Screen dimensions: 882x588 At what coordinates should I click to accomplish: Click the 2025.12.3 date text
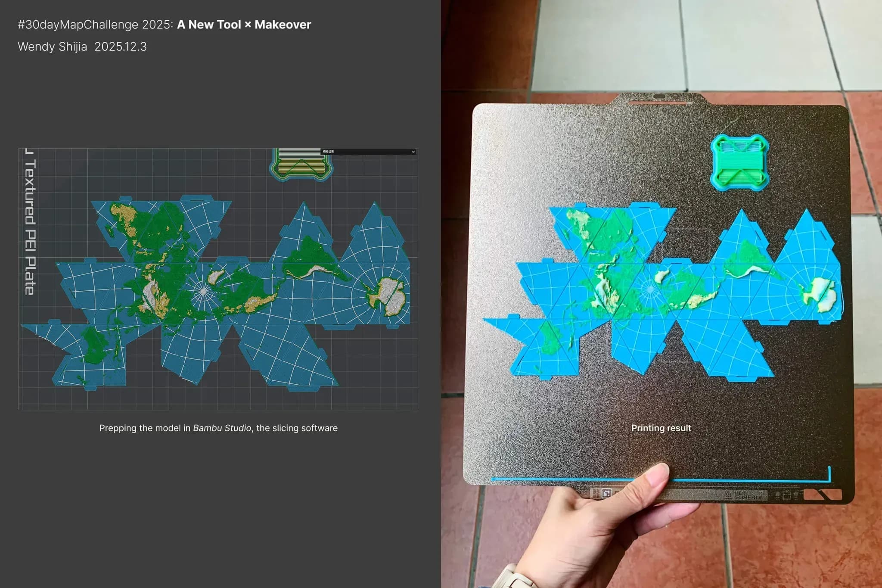[x=121, y=47]
